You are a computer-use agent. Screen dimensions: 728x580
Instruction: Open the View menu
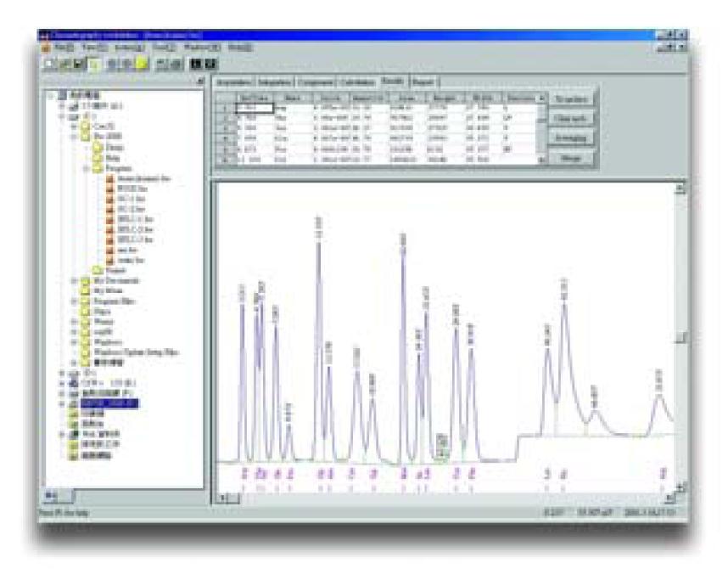pyautogui.click(x=95, y=48)
